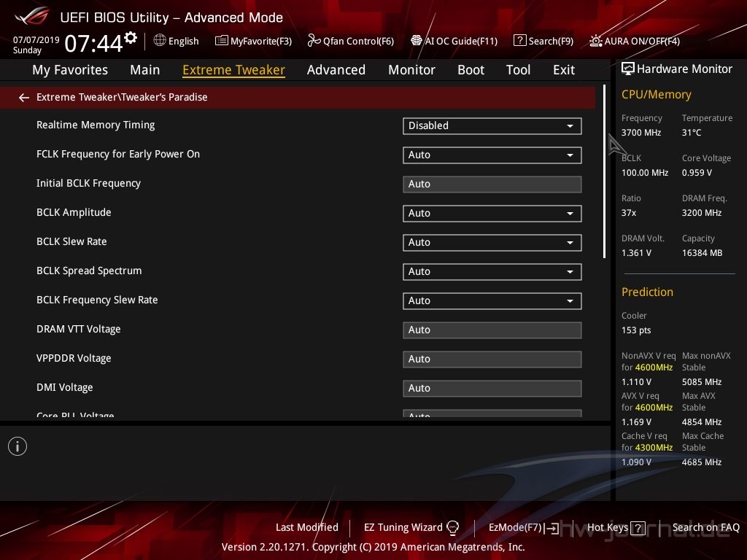The width and height of the screenshot is (747, 560).
Task: Select FCLK Frequency for Early Power On label
Action: [x=118, y=154]
